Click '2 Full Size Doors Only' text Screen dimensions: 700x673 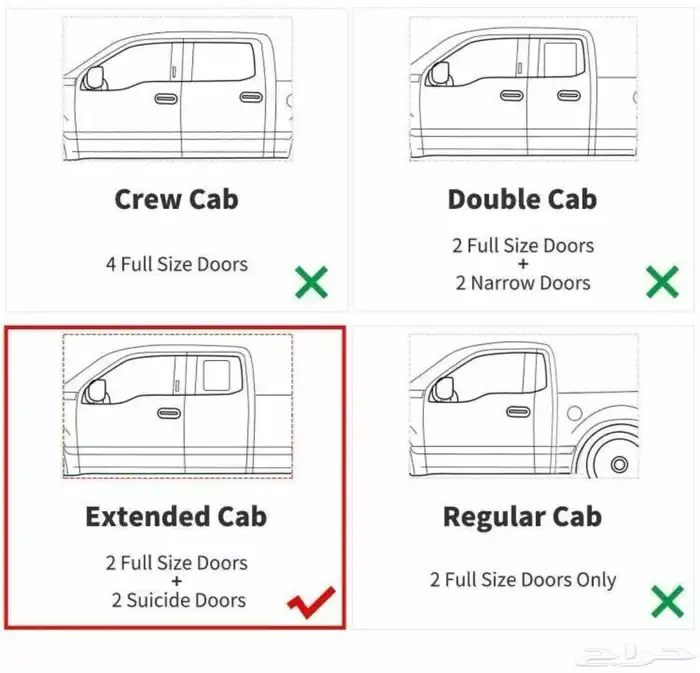523,580
